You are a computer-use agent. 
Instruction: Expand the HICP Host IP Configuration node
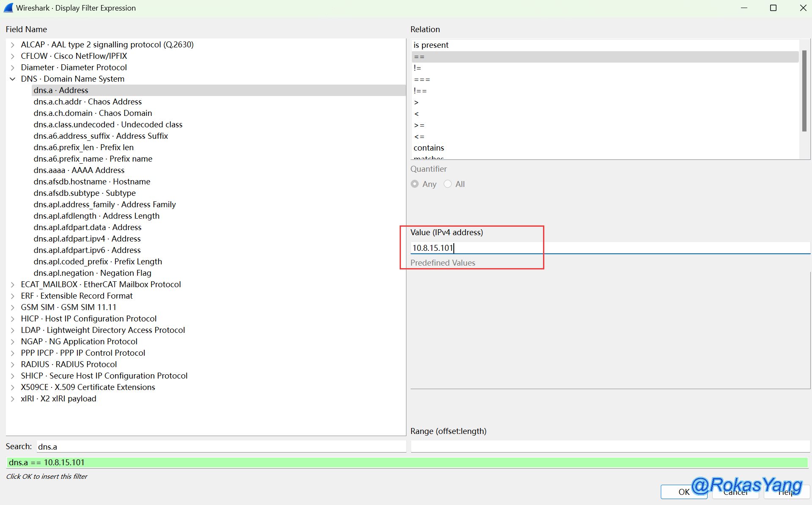click(x=13, y=319)
